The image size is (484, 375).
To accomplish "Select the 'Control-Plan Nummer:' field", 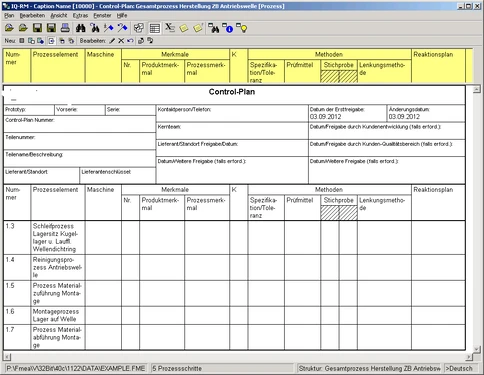I will point(80,124).
